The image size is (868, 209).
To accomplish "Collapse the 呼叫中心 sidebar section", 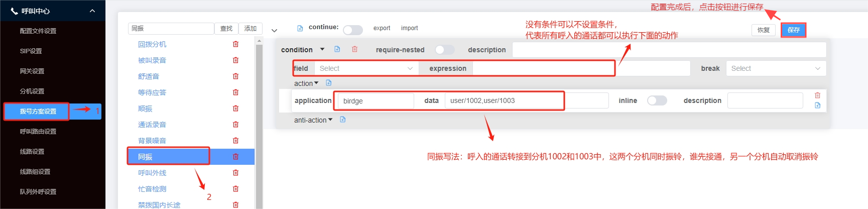I will pos(92,11).
